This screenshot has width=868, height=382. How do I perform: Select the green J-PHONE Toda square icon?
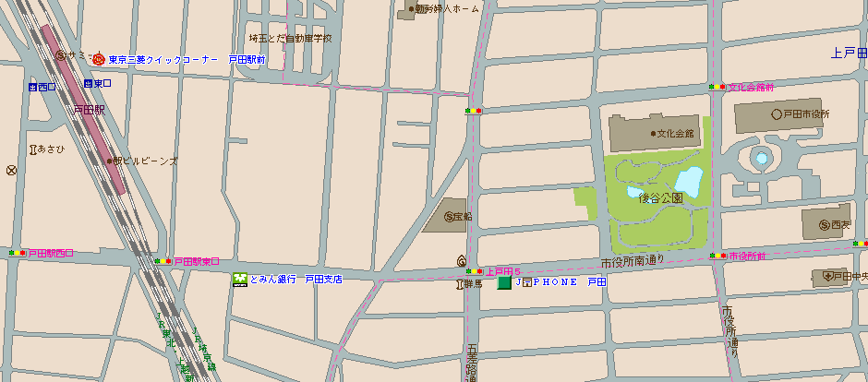click(x=503, y=283)
